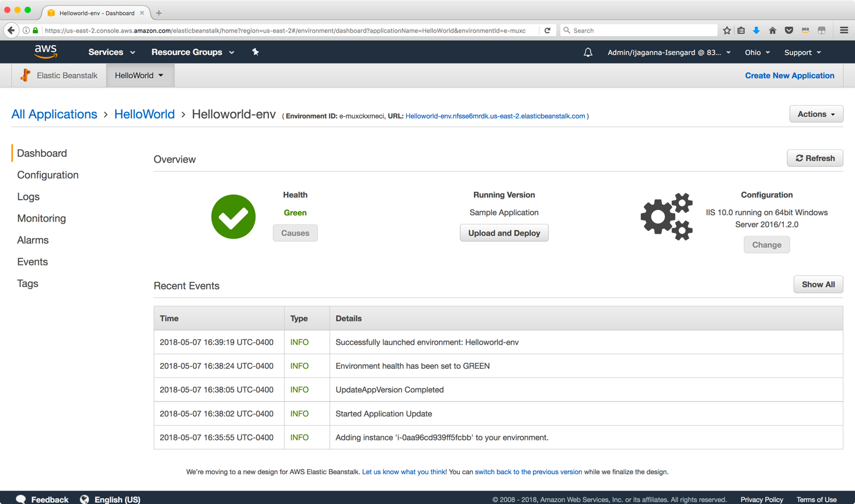Expand the Services menu

tap(111, 52)
